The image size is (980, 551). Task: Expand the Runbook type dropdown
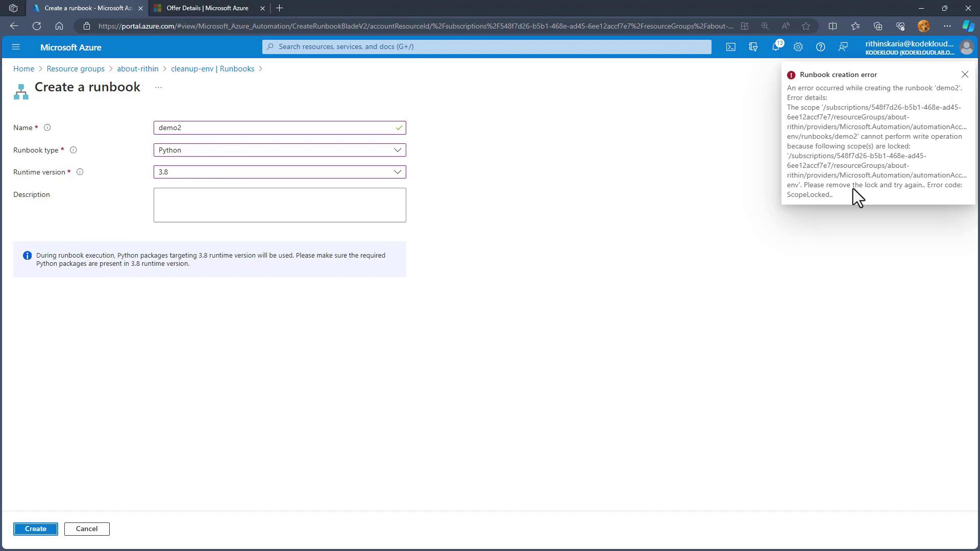tap(280, 150)
